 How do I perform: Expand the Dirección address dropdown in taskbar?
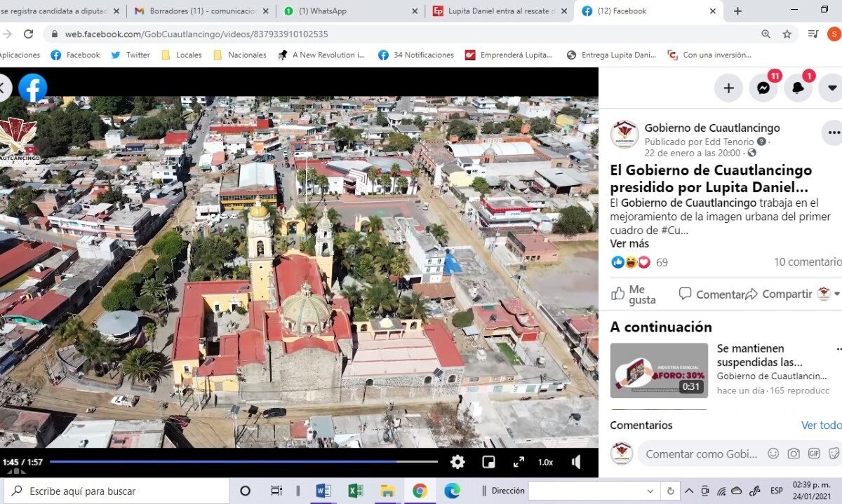click(650, 491)
